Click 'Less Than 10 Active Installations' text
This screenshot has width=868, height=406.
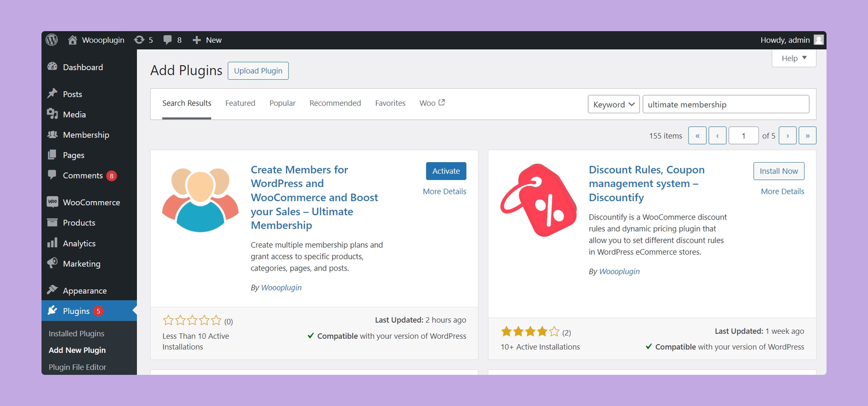[x=195, y=341]
